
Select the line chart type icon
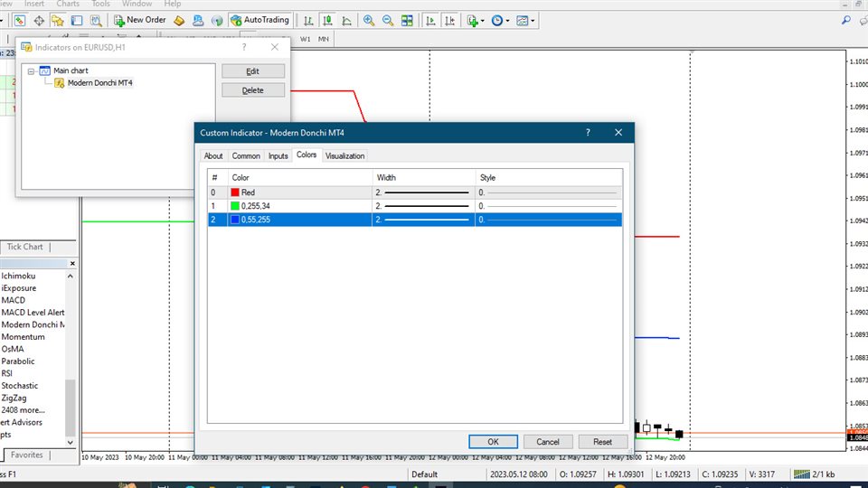346,20
